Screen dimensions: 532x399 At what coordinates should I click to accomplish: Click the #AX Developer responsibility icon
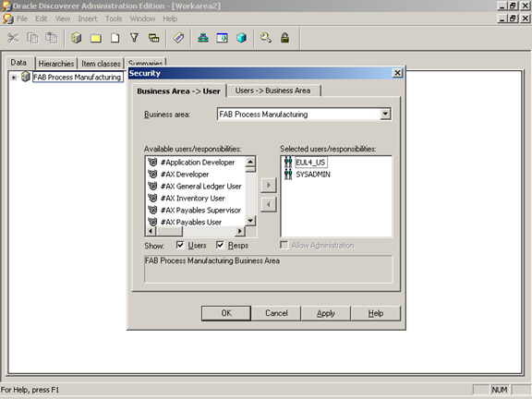[152, 174]
